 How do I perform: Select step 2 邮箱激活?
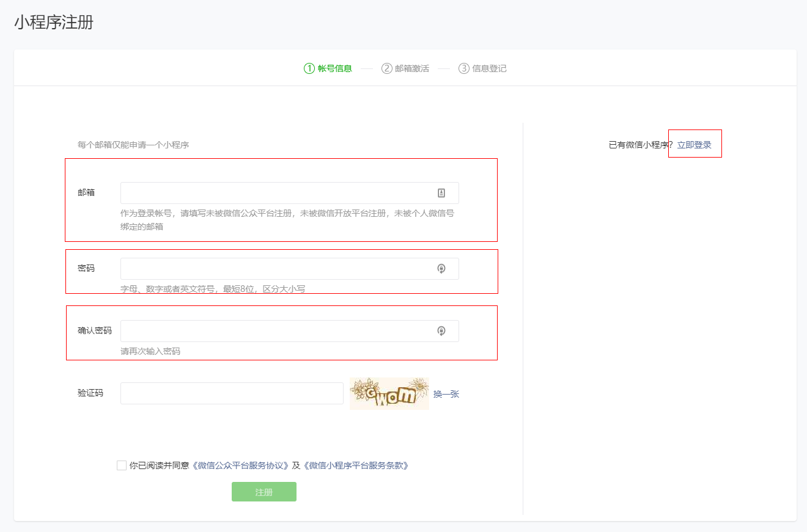pyautogui.click(x=405, y=68)
